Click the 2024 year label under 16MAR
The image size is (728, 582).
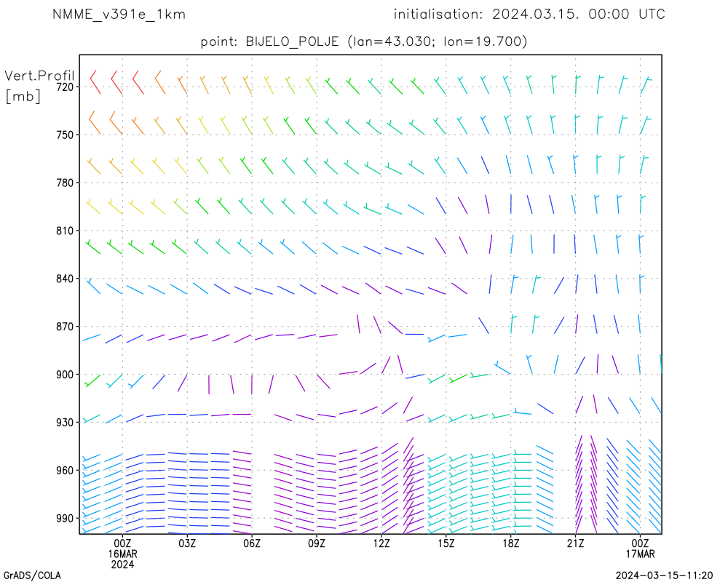tap(122, 565)
